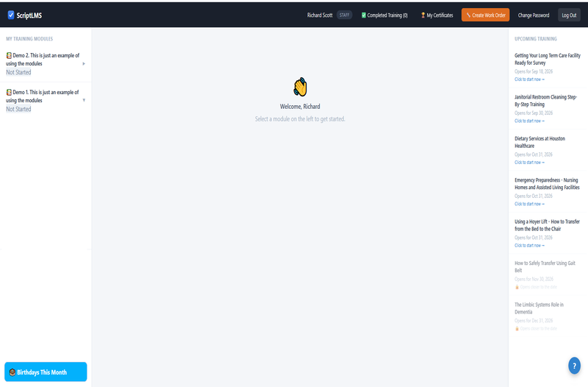
Task: Open 'Dietary Services at Houston Healthcare'
Action: [539, 142]
